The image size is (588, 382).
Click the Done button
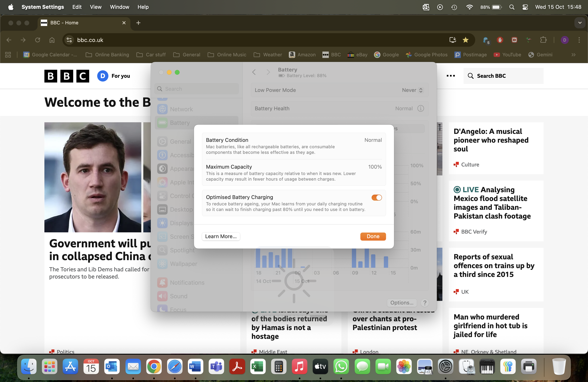pyautogui.click(x=373, y=236)
